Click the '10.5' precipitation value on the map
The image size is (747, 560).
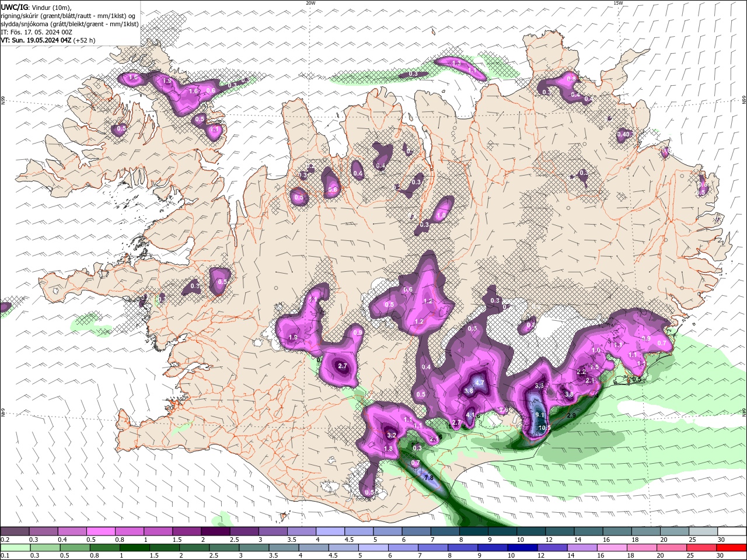(544, 428)
